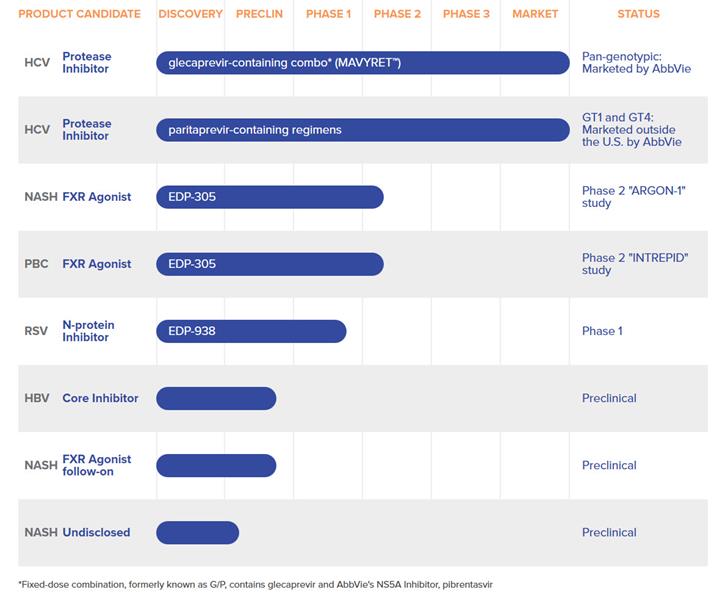Click the EDP-938 progress bar
720x595 pixels.
(x=250, y=331)
